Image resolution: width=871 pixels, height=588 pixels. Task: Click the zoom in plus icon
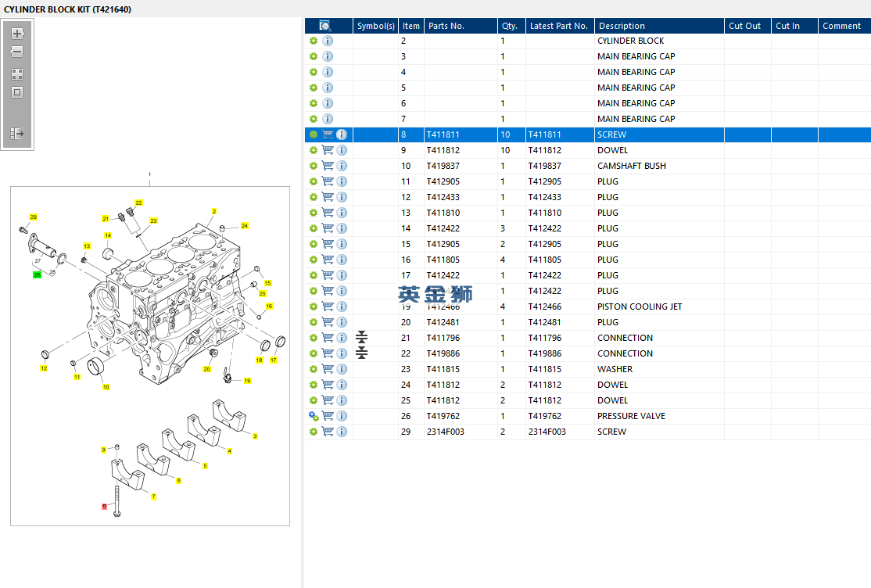pos(17,34)
